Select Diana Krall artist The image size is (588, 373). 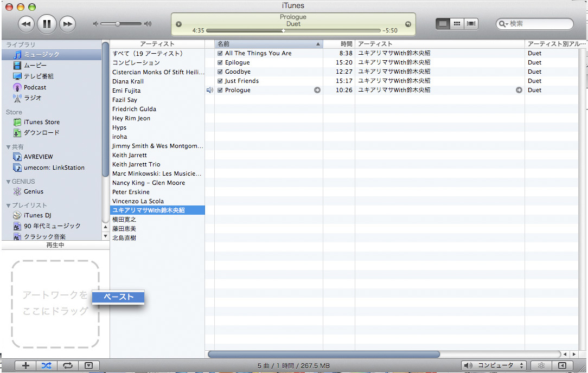click(x=157, y=81)
